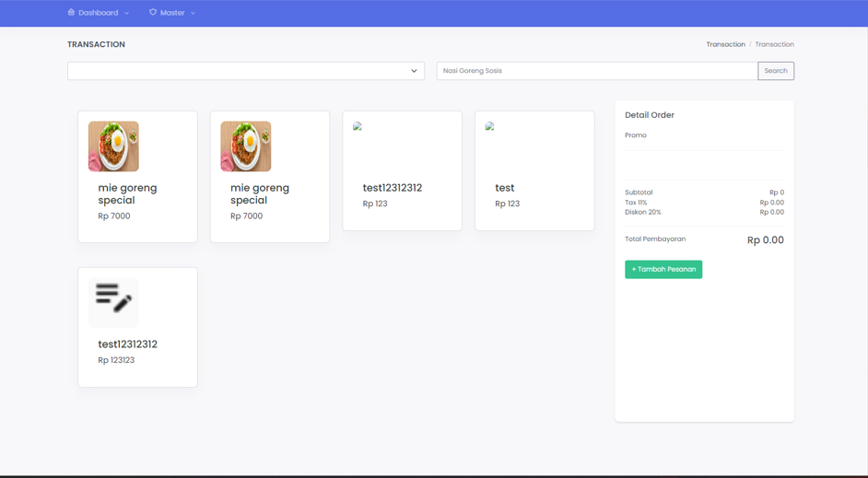Viewport: 868px width, 478px height.
Task: Pick the test12312312 title priced Rp 123
Action: click(x=392, y=188)
